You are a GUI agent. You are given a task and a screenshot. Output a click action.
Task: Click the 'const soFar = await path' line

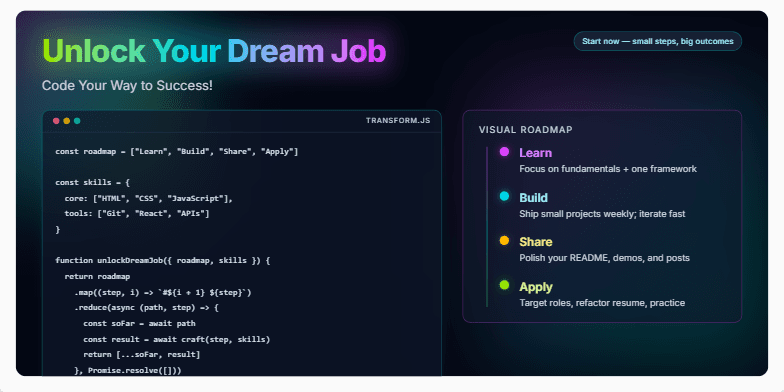140,324
